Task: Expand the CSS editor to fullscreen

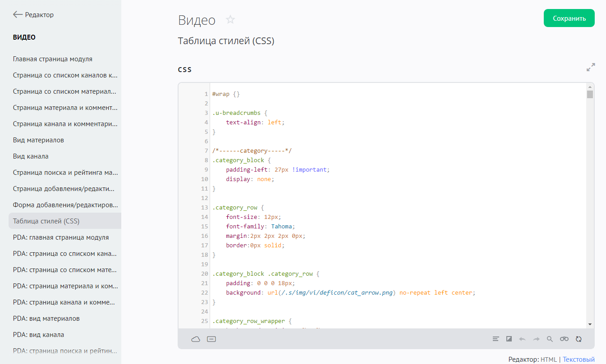Action: [x=591, y=68]
